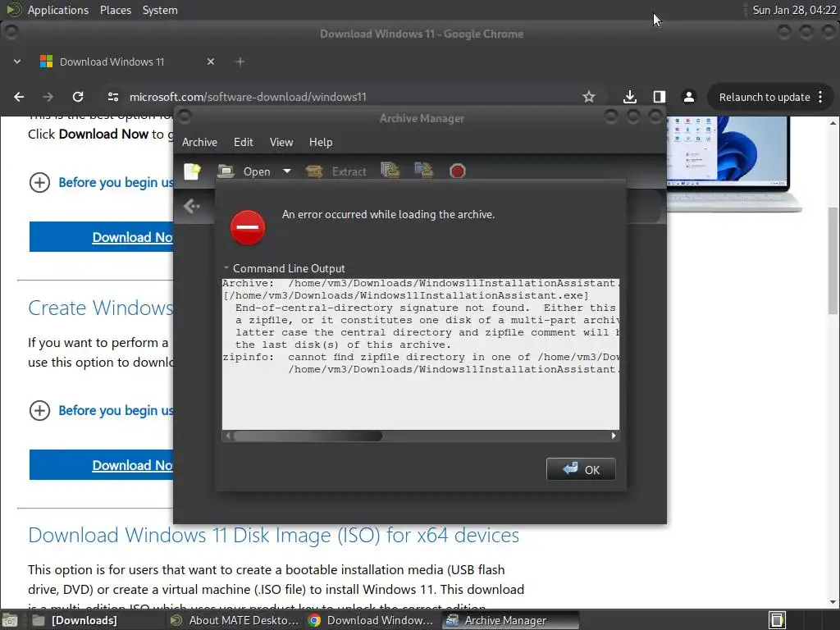
Task: Click the right scroll arrow of output
Action: pos(614,436)
